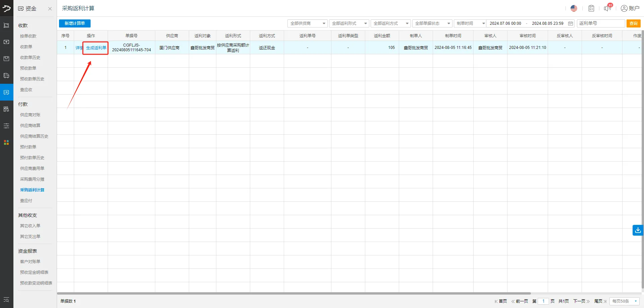Viewport: 644px width, 308px height.
Task: Click the 生成返利单 link in row 1
Action: tap(96, 48)
